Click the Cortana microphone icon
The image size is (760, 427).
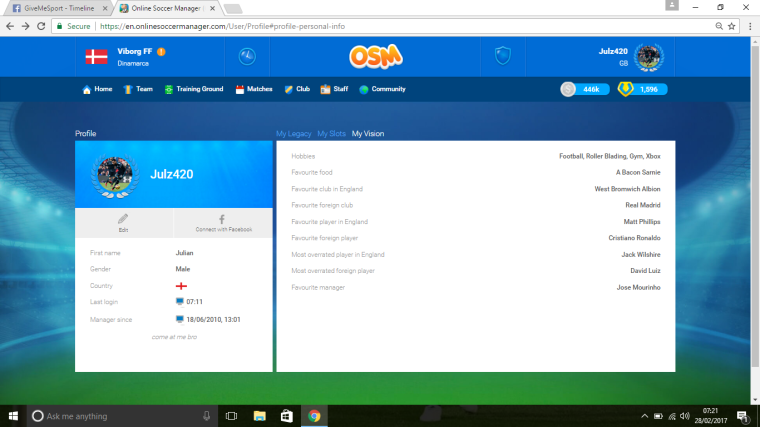206,416
